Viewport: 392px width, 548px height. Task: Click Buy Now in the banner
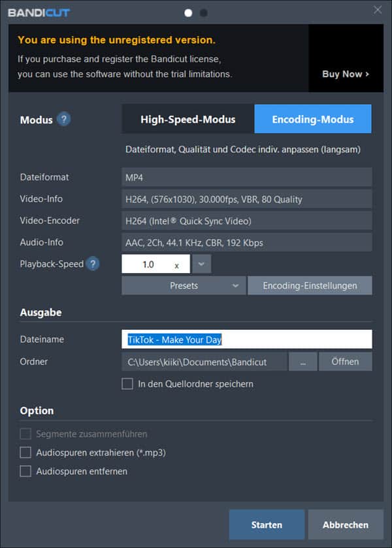[x=346, y=74]
